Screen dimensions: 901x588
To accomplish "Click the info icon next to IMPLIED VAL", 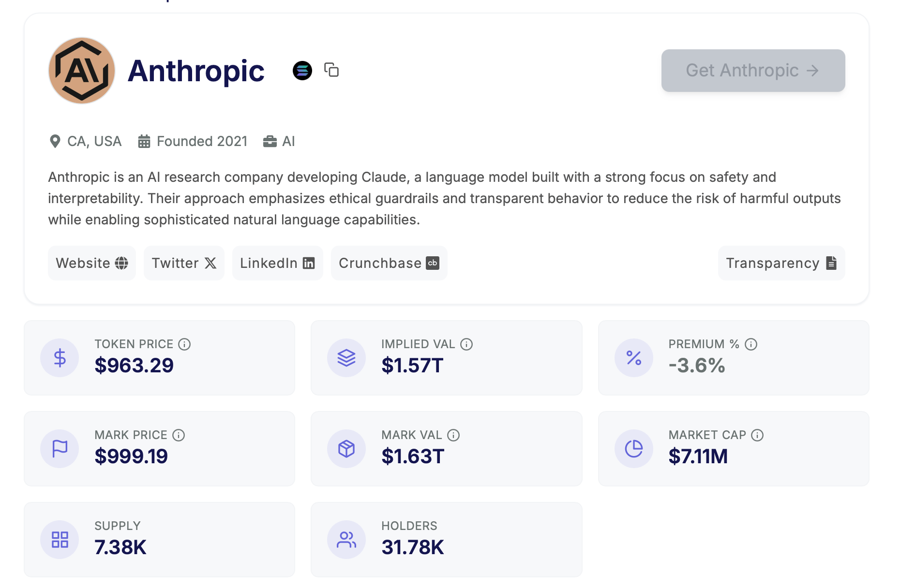I will tap(466, 344).
